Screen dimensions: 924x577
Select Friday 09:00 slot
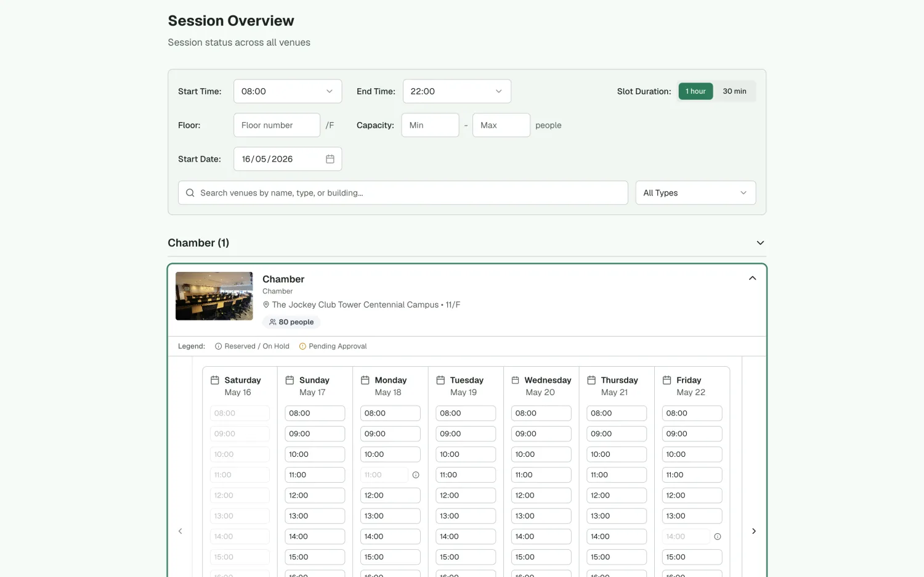(692, 434)
